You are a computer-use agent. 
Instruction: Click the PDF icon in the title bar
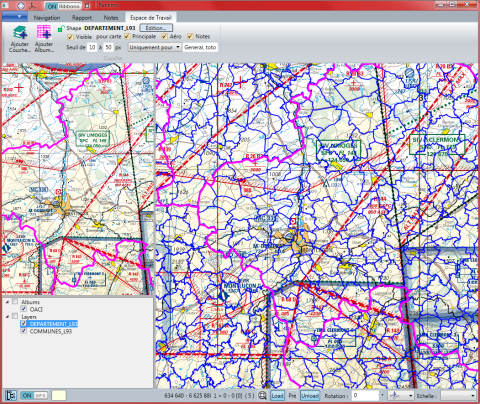32,6
